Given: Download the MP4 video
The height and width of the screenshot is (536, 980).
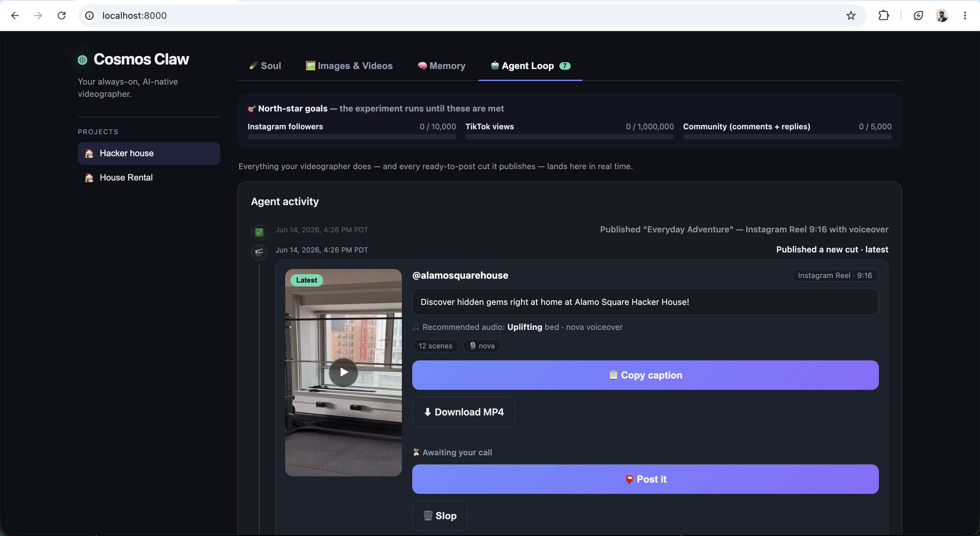Looking at the screenshot, I should tap(463, 412).
